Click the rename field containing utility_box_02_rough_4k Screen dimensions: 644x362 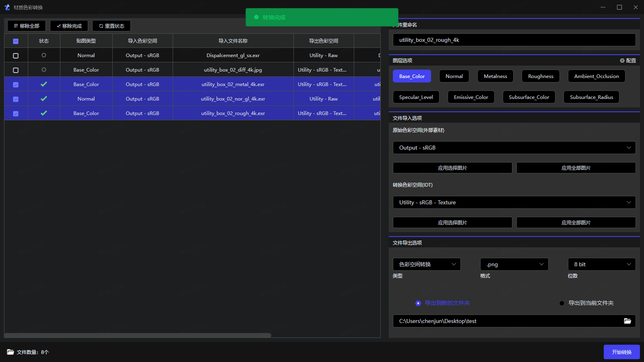pyautogui.click(x=514, y=40)
